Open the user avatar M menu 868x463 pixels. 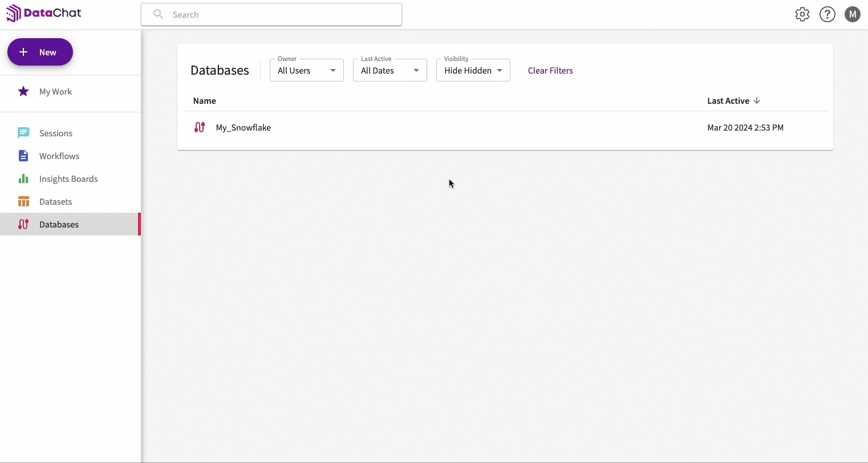pos(853,14)
